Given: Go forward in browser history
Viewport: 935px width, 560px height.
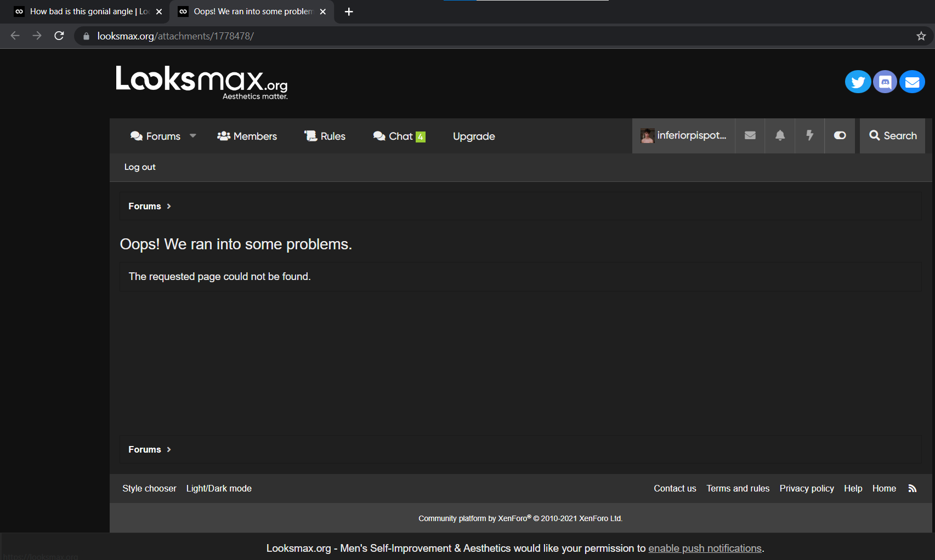Looking at the screenshot, I should [x=37, y=36].
